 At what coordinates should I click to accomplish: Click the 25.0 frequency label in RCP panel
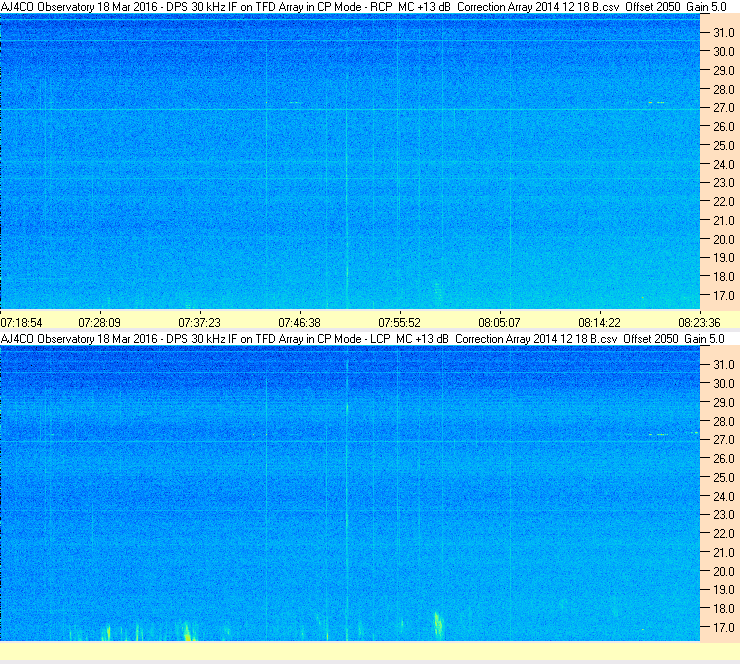coord(724,146)
